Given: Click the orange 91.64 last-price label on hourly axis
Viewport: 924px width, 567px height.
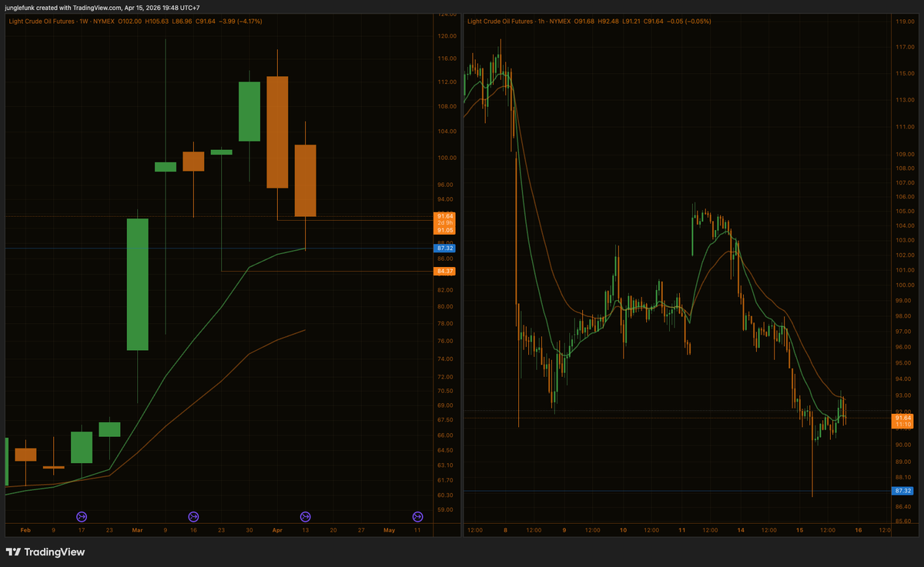Looking at the screenshot, I should coord(902,418).
